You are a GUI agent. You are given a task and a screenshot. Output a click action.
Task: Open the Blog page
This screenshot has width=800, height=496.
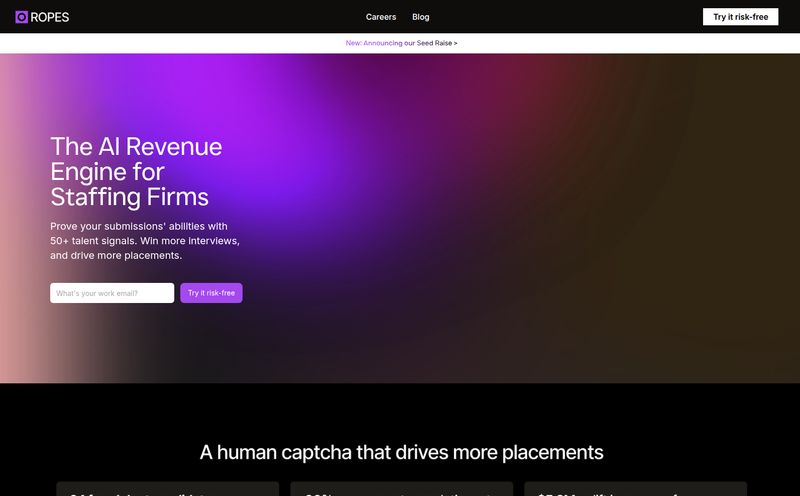coord(421,17)
